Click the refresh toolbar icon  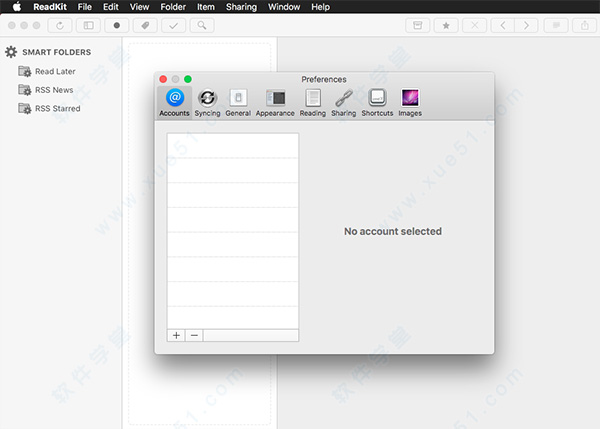pyautogui.click(x=60, y=26)
